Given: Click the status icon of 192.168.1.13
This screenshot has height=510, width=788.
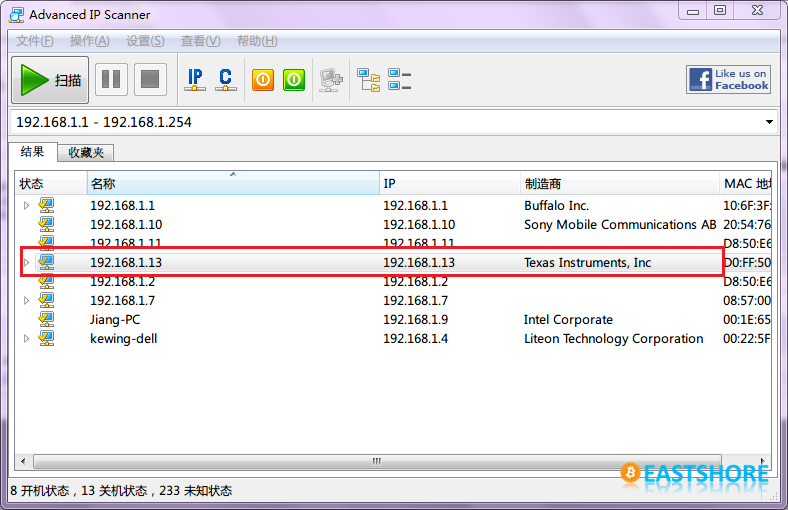Looking at the screenshot, I should (x=46, y=262).
